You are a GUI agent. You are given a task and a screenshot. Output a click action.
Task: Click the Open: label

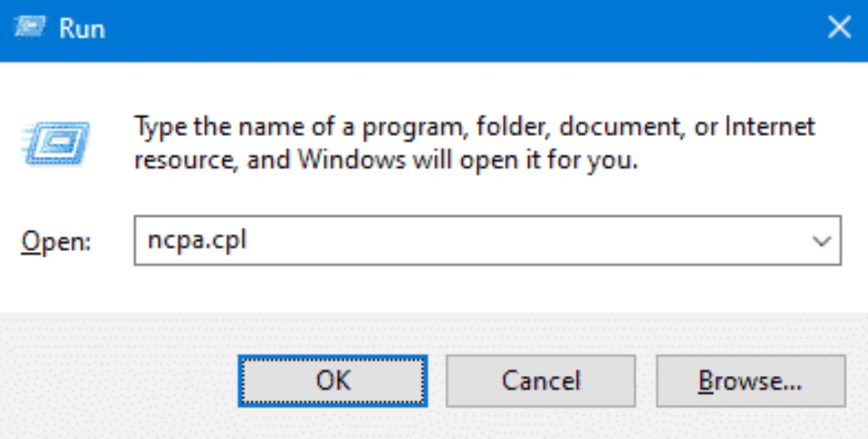tap(56, 242)
